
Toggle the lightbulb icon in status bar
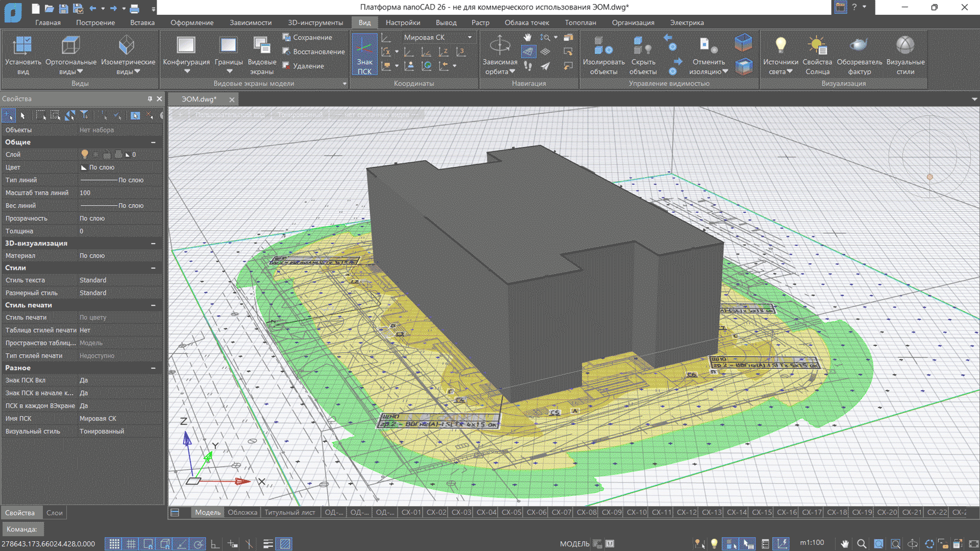click(x=714, y=544)
